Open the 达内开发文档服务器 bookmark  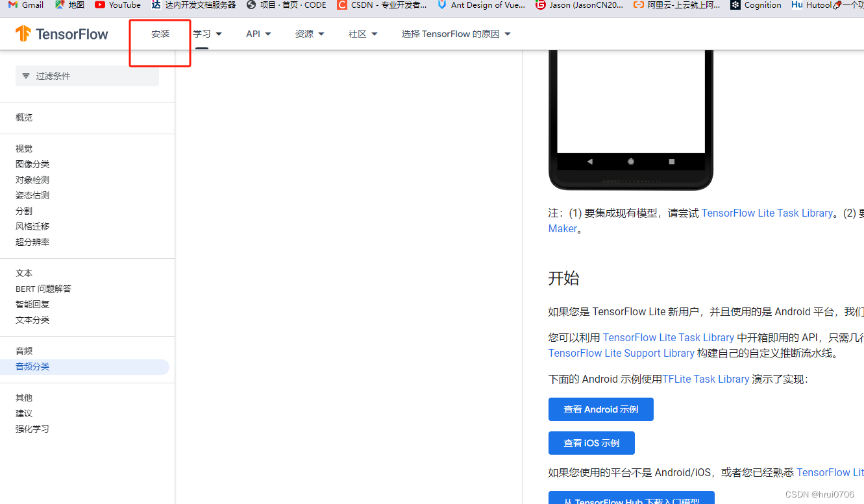click(193, 5)
